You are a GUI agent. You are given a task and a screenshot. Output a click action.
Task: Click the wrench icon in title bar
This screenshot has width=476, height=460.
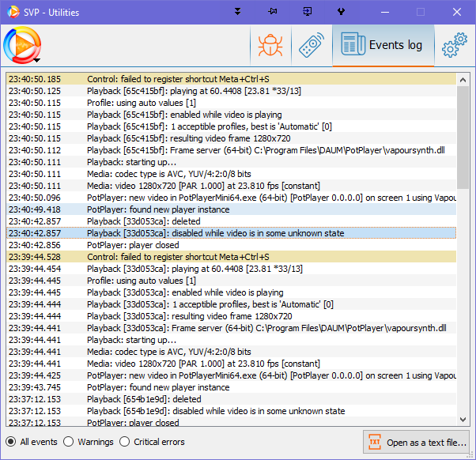tap(341, 12)
